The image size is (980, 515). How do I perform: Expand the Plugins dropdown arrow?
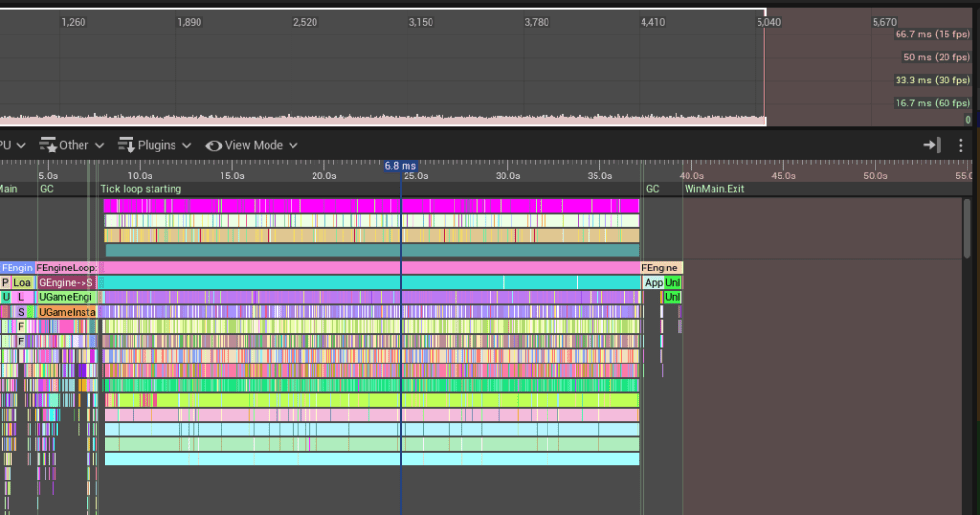[x=186, y=146]
